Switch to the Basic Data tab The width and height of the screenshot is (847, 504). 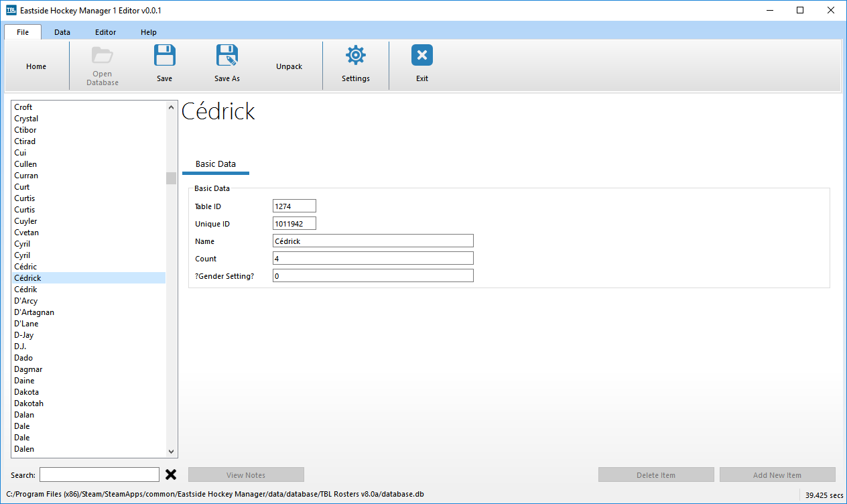click(215, 164)
